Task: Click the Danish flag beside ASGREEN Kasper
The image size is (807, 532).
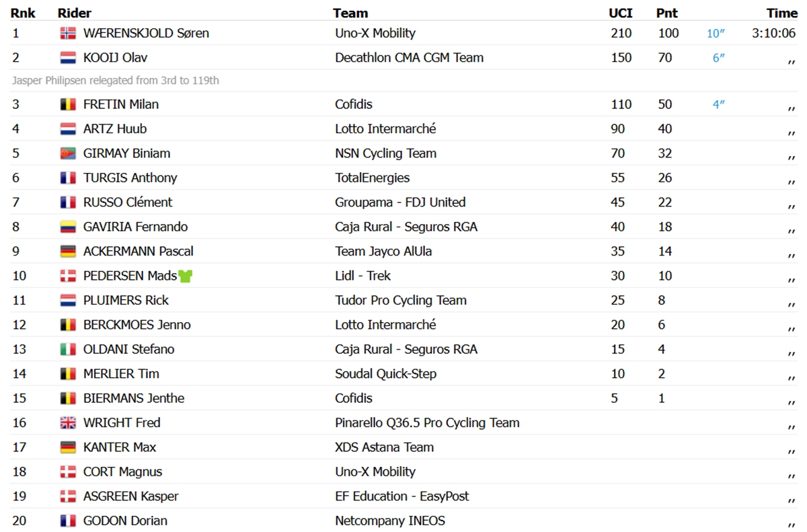Action: (68, 496)
